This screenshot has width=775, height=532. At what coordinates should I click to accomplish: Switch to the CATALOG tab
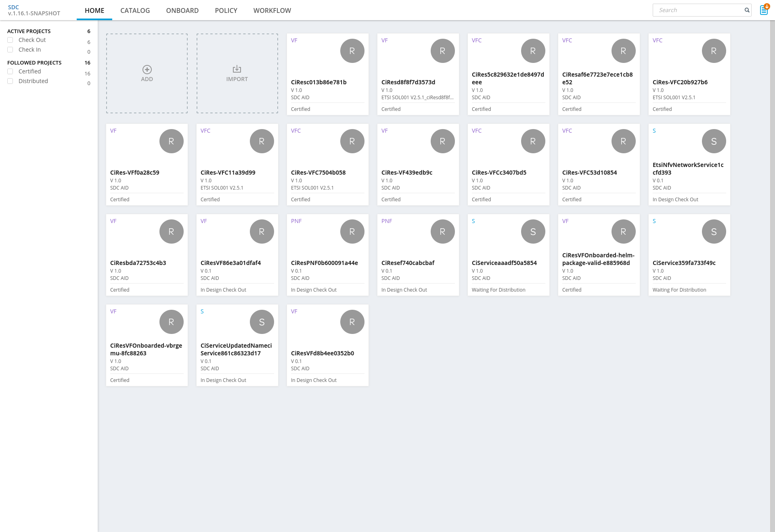[x=135, y=10]
